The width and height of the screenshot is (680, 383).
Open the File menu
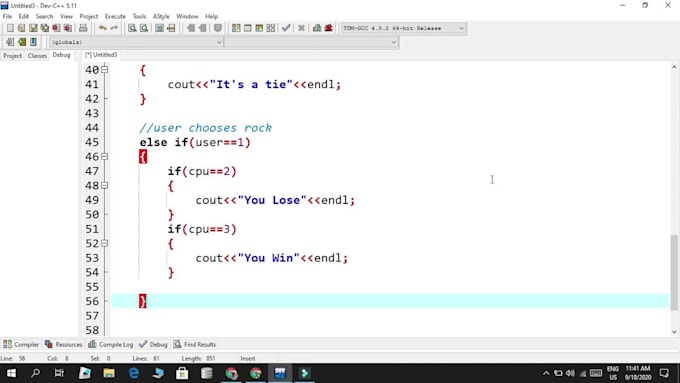tap(7, 16)
